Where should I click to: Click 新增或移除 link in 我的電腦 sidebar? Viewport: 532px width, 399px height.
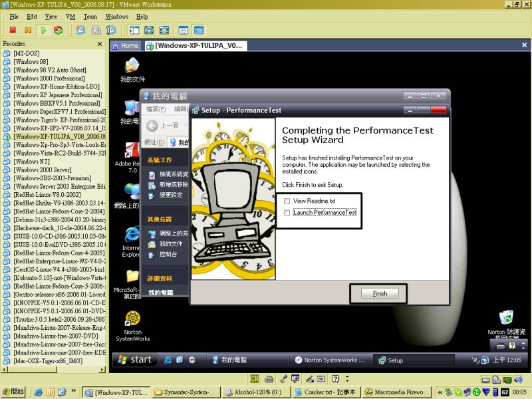click(x=168, y=185)
